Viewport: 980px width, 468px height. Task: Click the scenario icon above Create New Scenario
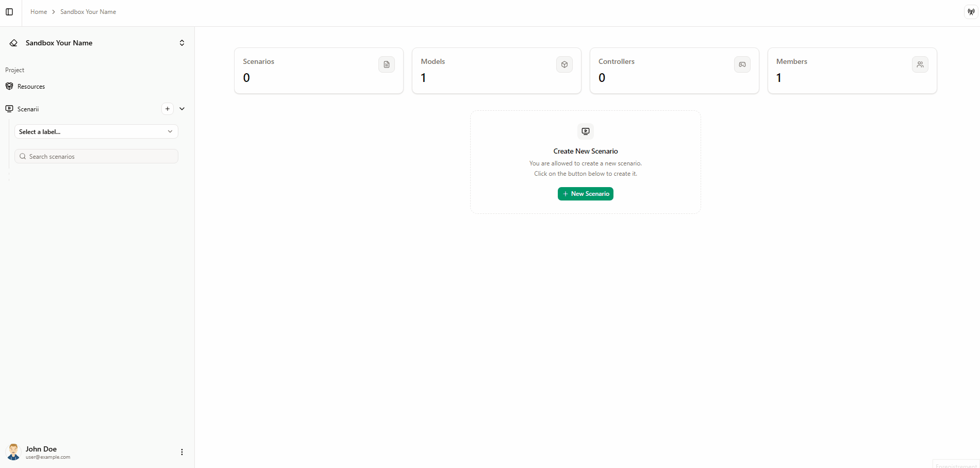click(x=585, y=131)
